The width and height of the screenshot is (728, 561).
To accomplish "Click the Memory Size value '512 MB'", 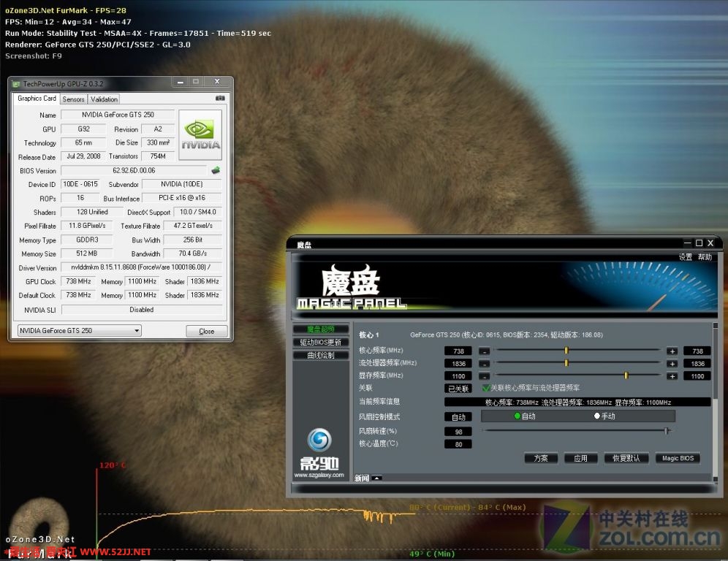I will [x=87, y=253].
